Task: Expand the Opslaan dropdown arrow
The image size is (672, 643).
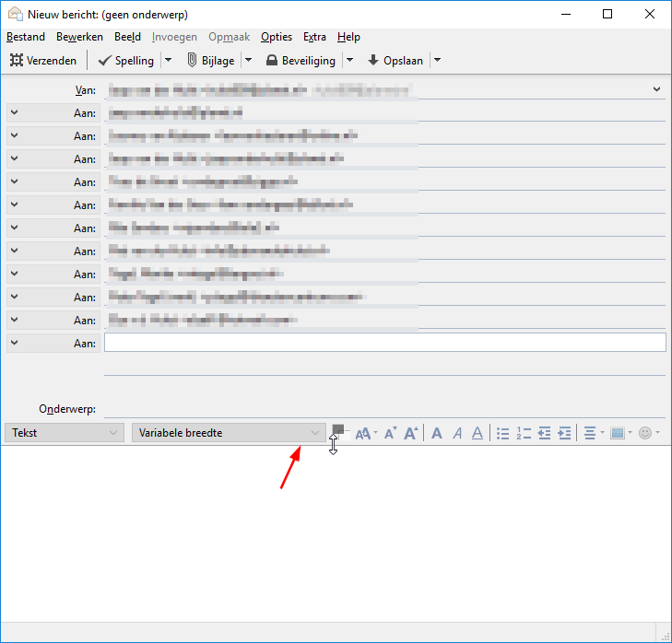Action: click(437, 61)
